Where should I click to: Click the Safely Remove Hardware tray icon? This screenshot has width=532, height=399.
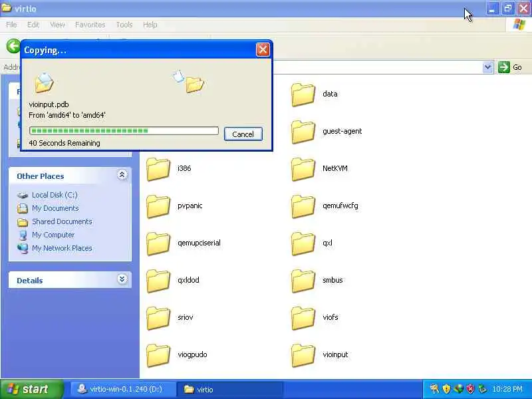(x=482, y=389)
